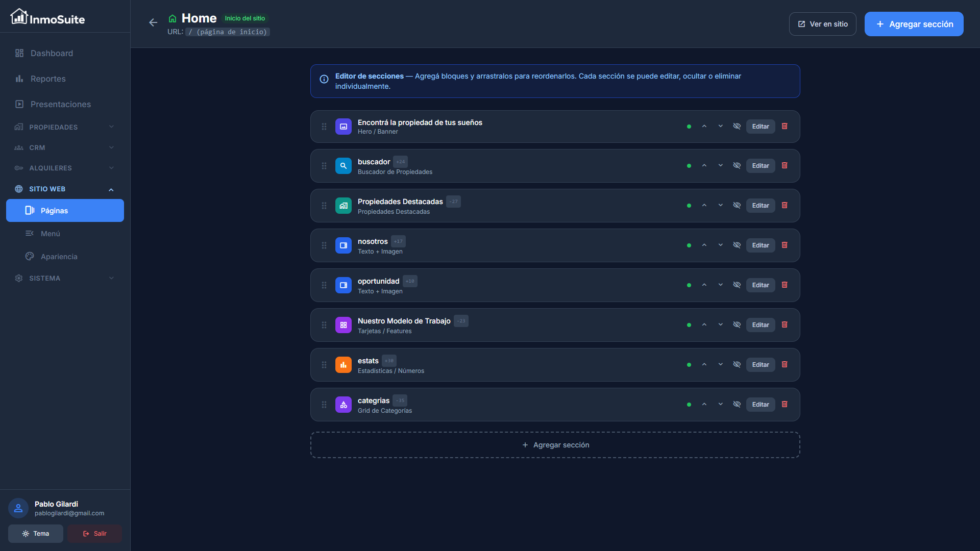The width and height of the screenshot is (980, 551).
Task: Click the dashed Agregar sección area
Action: [555, 445]
